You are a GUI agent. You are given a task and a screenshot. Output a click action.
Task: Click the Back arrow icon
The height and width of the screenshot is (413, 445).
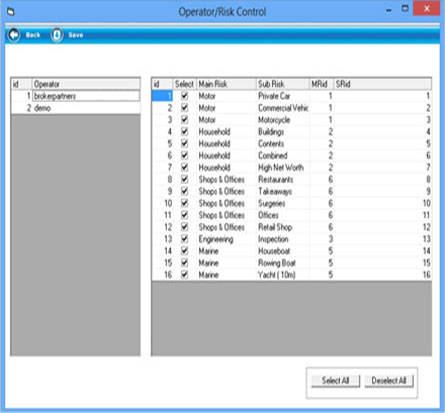pos(14,35)
